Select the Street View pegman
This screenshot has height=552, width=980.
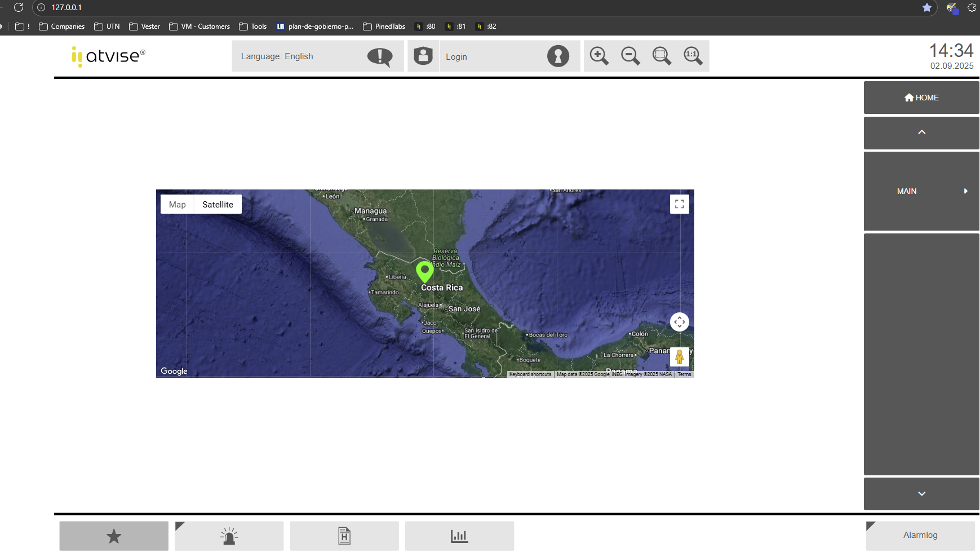tap(680, 357)
